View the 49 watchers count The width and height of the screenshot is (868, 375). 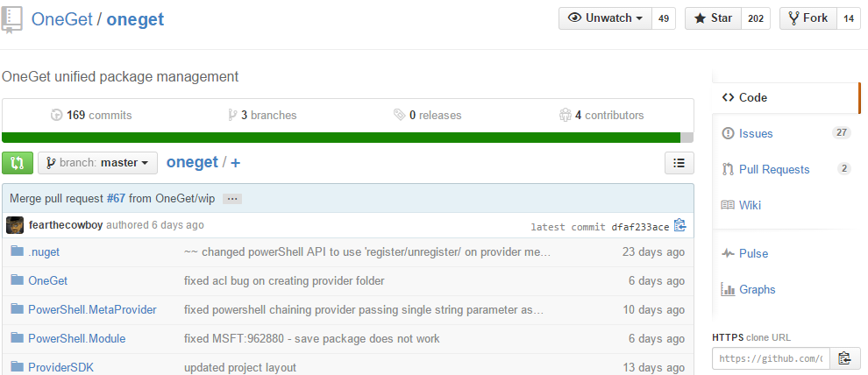(x=664, y=18)
